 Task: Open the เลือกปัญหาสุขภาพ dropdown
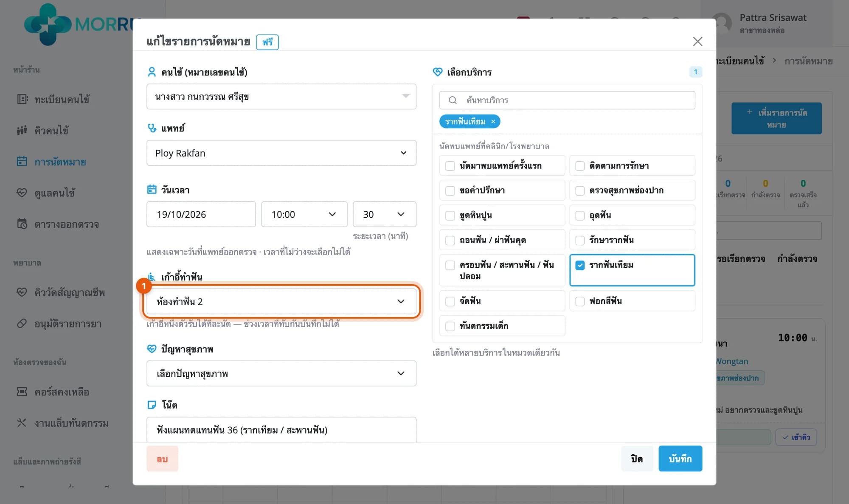click(281, 373)
